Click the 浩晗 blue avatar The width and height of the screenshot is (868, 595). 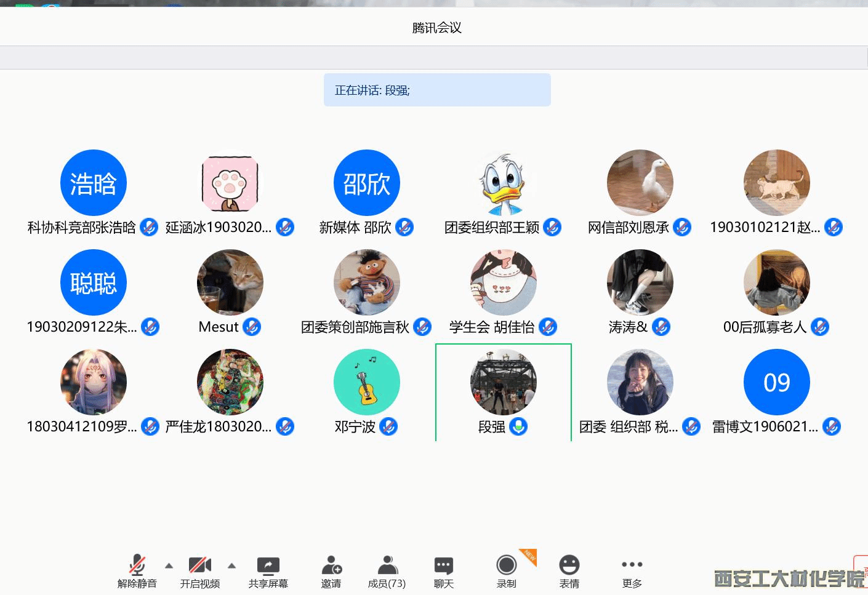pyautogui.click(x=94, y=183)
